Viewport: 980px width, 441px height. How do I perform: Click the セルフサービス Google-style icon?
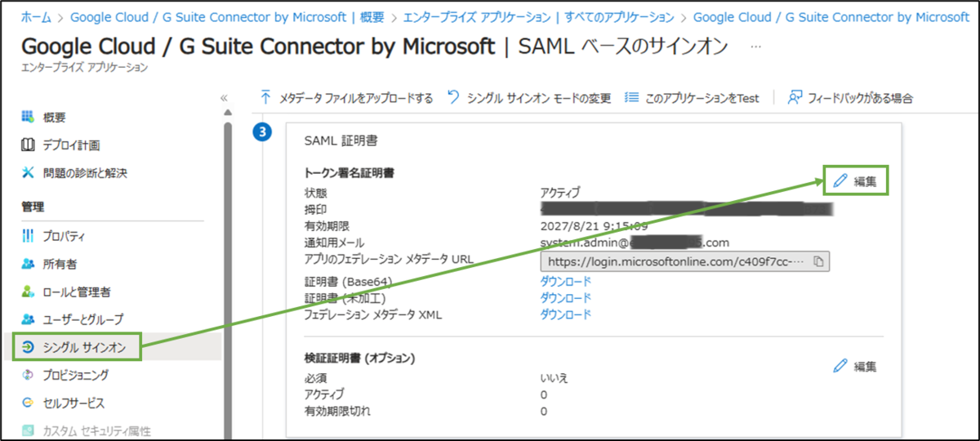point(28,403)
